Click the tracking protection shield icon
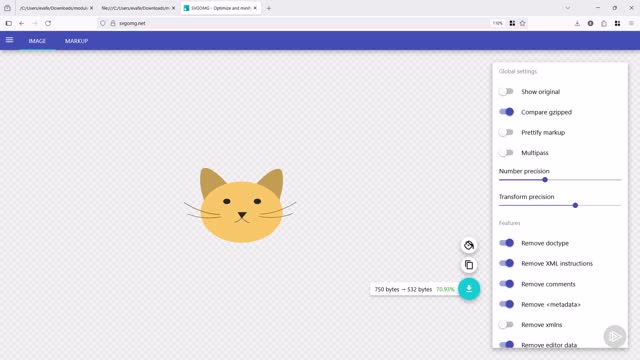 click(102, 23)
